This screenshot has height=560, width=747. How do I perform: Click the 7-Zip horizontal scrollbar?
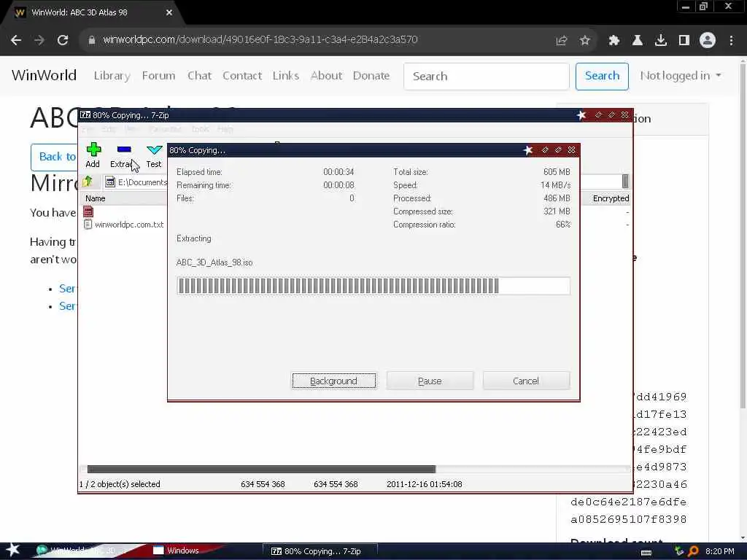(x=261, y=469)
